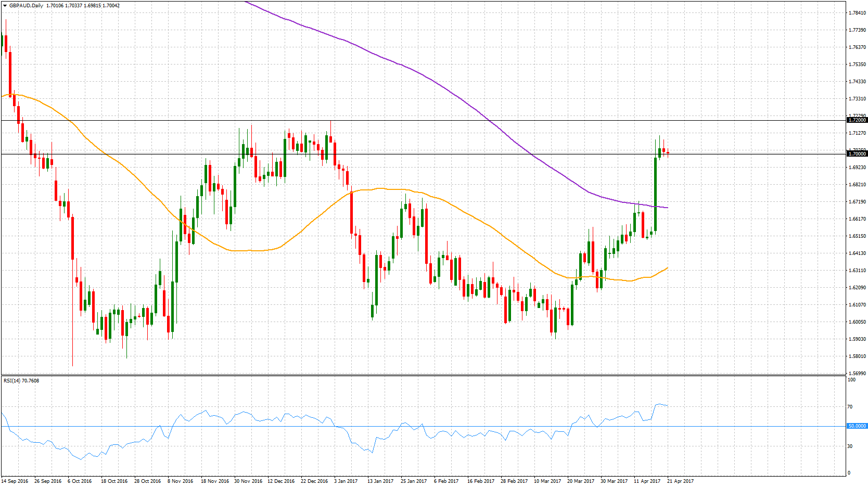Click the 30 Mar 2017 date label
Viewport: 868px width, 487px height.
pyautogui.click(x=614, y=481)
